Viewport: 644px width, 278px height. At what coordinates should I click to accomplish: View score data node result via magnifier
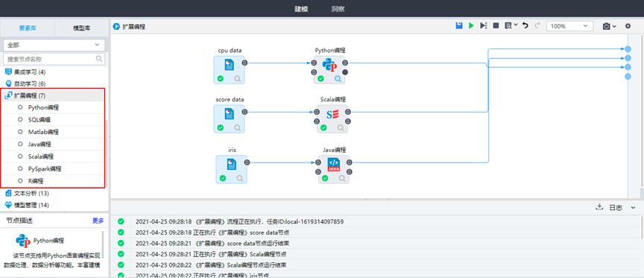click(237, 127)
